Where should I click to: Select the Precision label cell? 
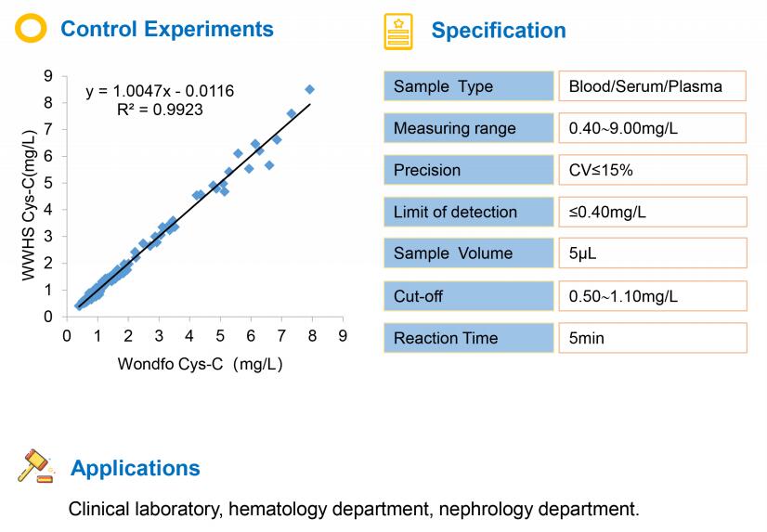click(x=469, y=170)
